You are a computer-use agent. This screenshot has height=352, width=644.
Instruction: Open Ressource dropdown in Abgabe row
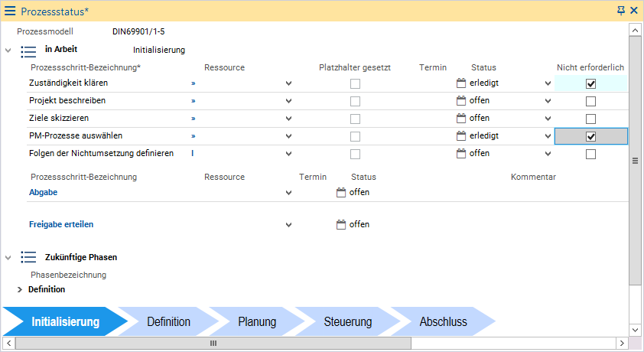(x=289, y=193)
